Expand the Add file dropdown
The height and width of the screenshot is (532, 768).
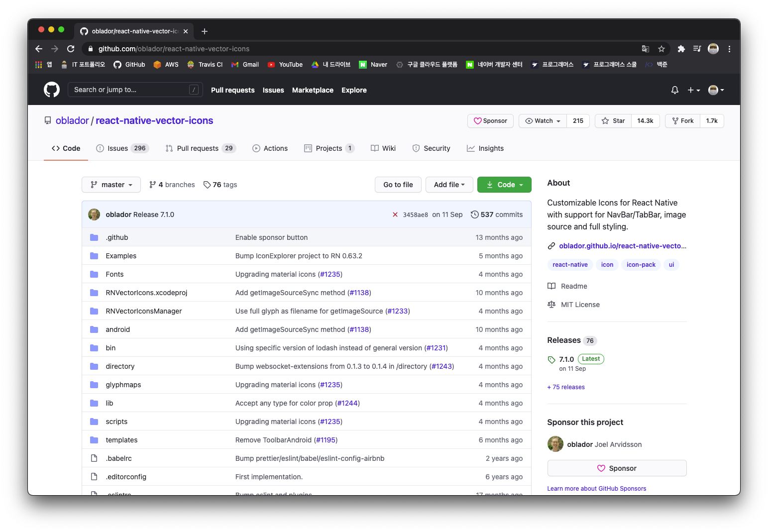coord(449,185)
